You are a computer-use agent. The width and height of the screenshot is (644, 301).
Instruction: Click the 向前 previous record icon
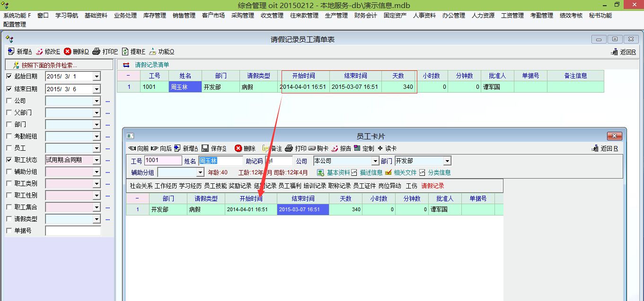132,148
